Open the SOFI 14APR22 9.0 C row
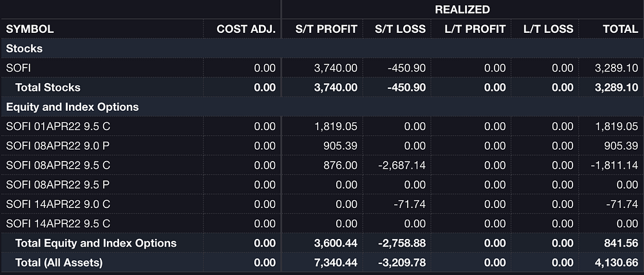This screenshot has width=644, height=275. tap(322, 204)
